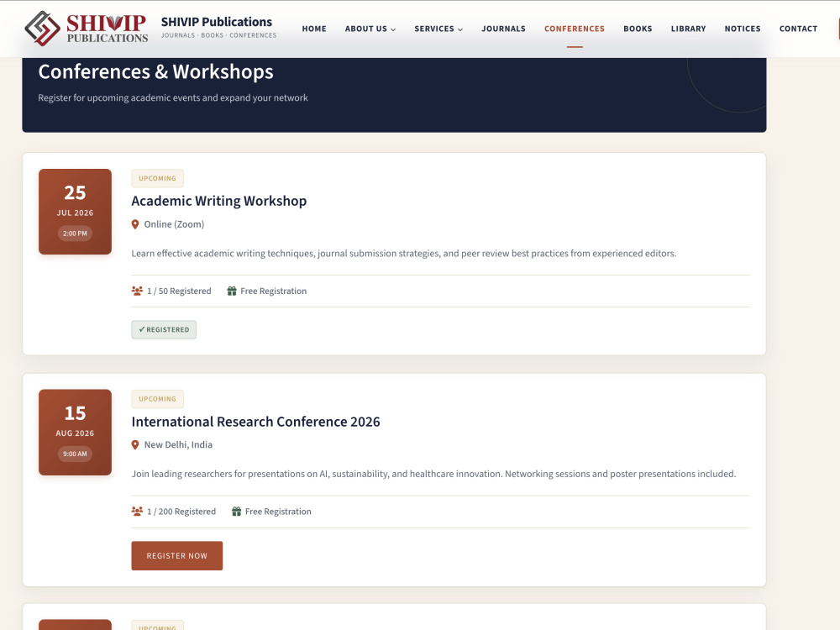The width and height of the screenshot is (840, 630).
Task: Go to the Books page
Action: pyautogui.click(x=638, y=29)
